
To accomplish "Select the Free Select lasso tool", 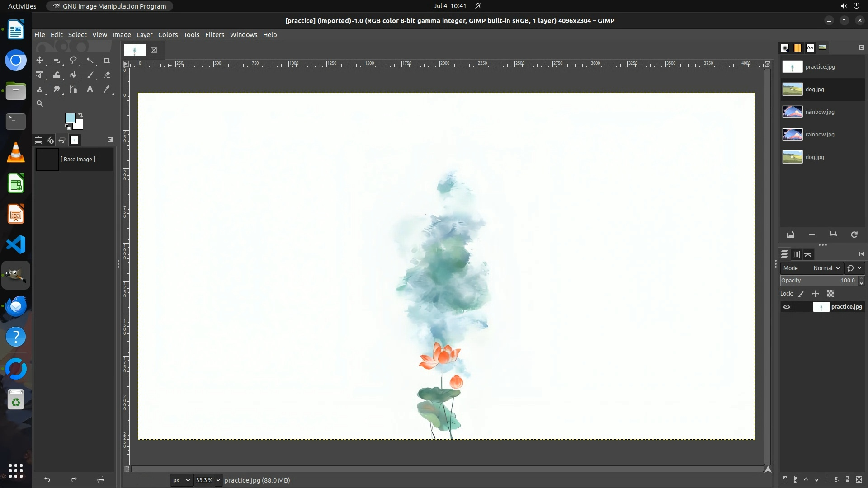I will click(x=73, y=60).
